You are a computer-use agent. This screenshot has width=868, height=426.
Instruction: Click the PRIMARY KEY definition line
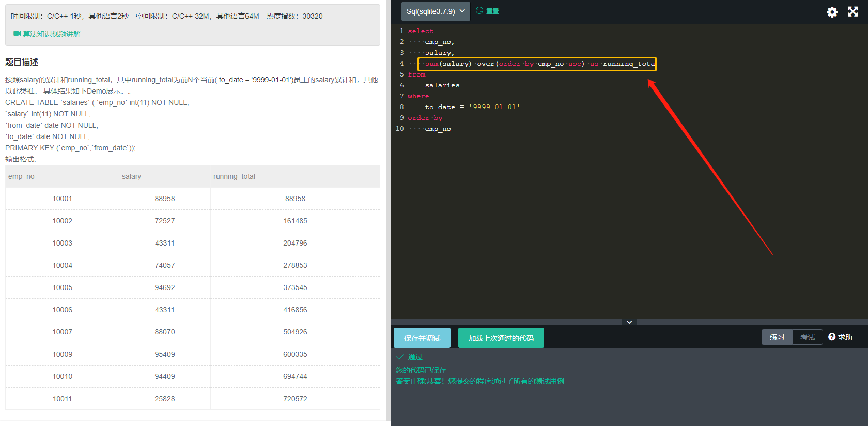click(x=71, y=148)
